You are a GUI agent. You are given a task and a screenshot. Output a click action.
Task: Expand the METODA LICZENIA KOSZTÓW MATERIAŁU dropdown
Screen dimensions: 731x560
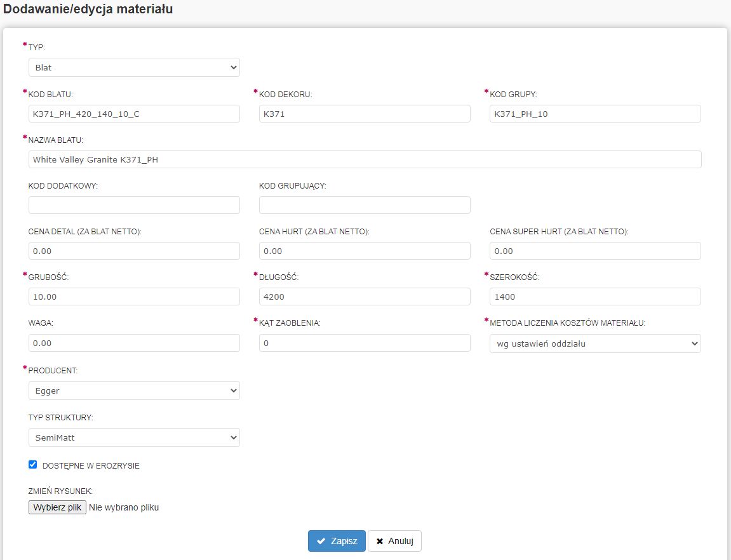[x=595, y=343]
